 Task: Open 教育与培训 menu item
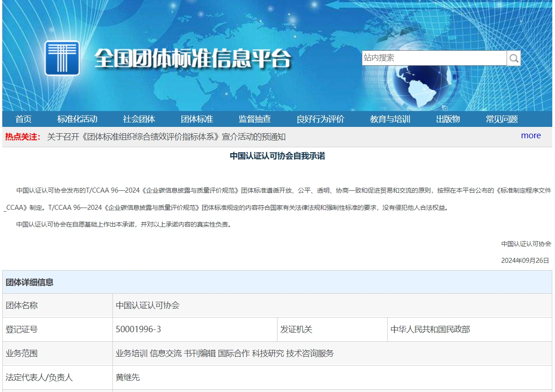point(390,119)
